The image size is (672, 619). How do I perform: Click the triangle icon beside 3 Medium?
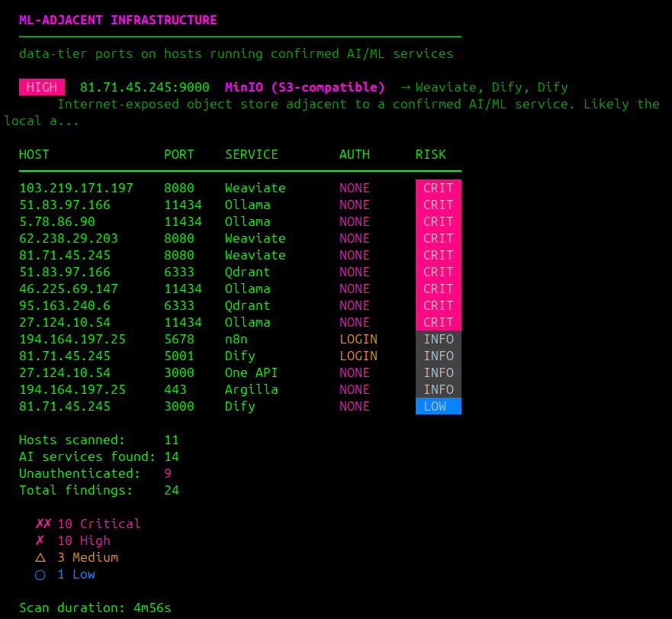click(x=40, y=557)
